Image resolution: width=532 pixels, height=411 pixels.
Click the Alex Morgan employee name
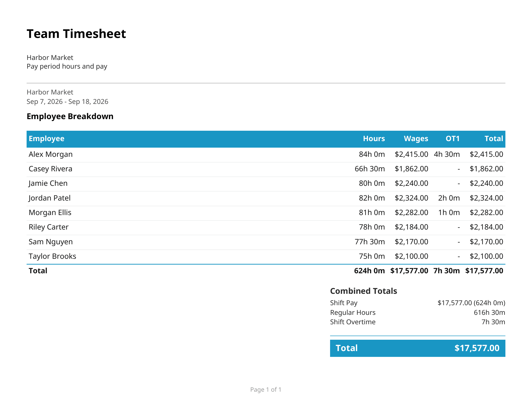click(x=51, y=154)
